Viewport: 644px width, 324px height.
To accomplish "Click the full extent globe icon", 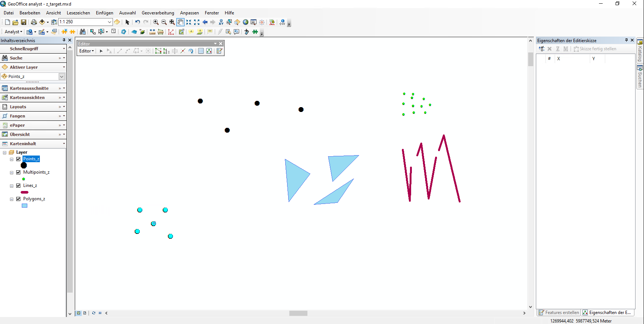I will pyautogui.click(x=245, y=22).
